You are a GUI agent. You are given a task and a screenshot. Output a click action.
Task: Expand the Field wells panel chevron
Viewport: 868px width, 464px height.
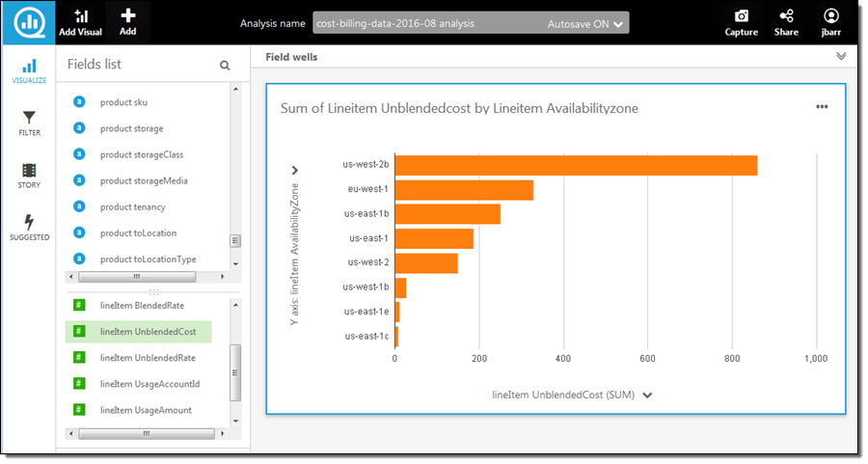tap(841, 57)
